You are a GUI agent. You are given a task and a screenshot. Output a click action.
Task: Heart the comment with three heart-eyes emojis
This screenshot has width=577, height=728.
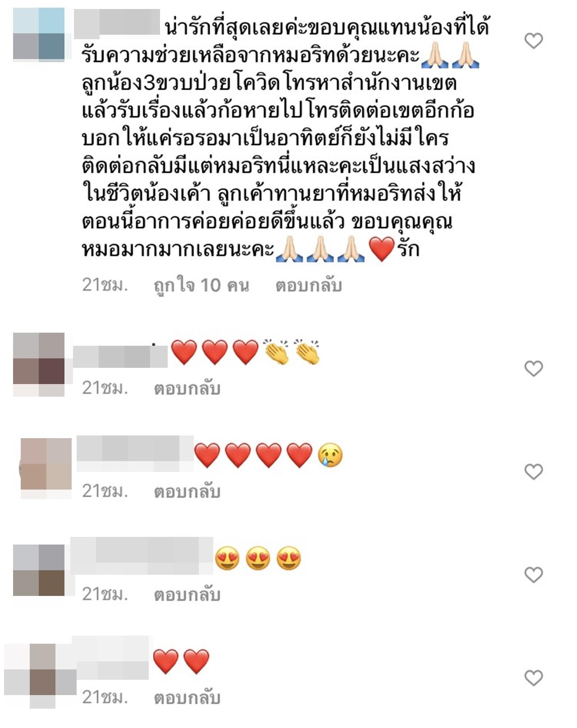(534, 575)
